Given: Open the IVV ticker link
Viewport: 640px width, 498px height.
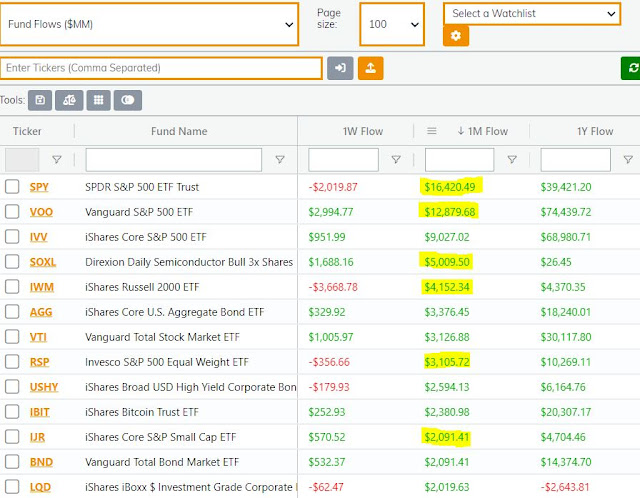Looking at the screenshot, I should [38, 237].
